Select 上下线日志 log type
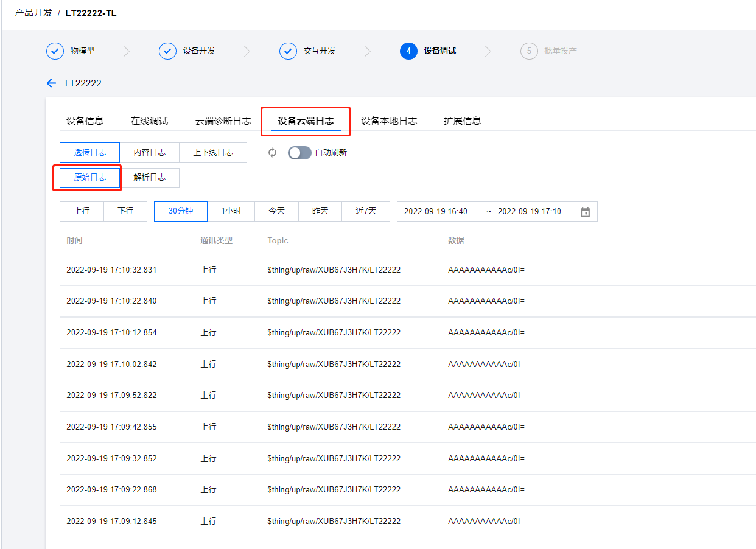 point(213,153)
